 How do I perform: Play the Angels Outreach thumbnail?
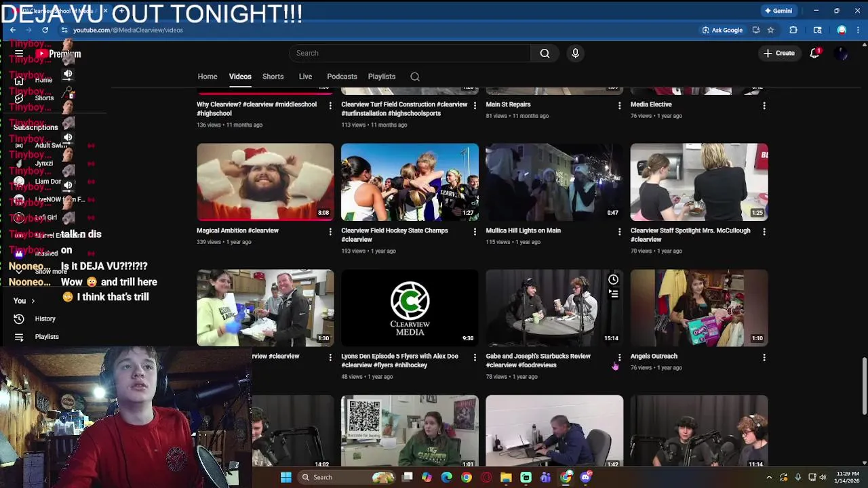point(699,308)
